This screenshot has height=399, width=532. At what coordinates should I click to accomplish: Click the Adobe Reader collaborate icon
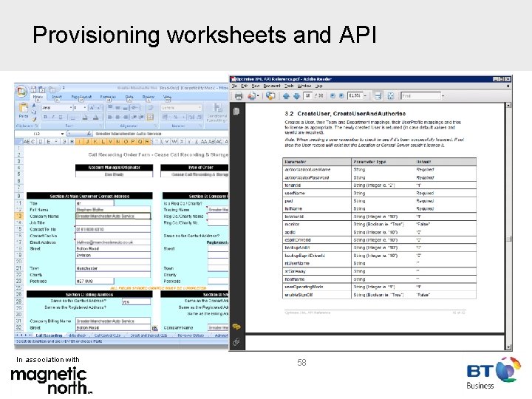(x=270, y=95)
